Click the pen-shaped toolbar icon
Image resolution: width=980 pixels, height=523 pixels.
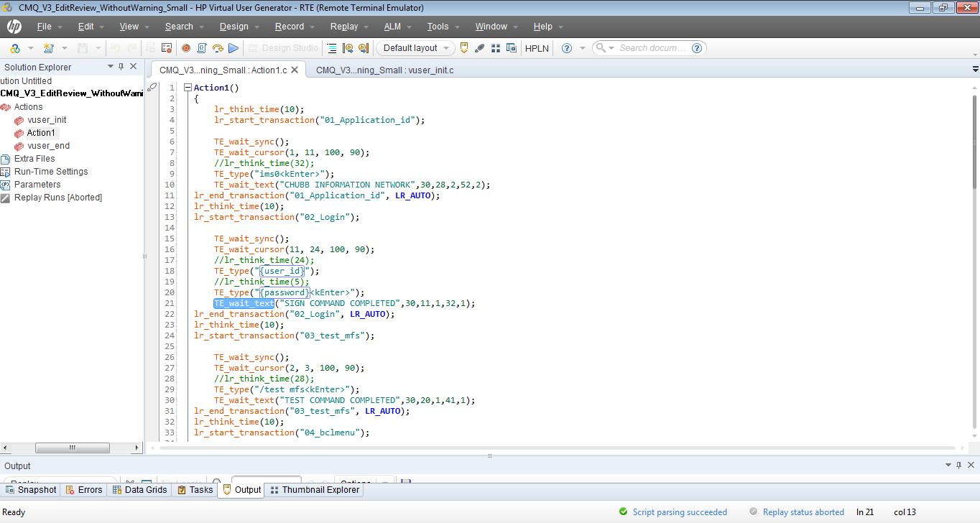(480, 48)
